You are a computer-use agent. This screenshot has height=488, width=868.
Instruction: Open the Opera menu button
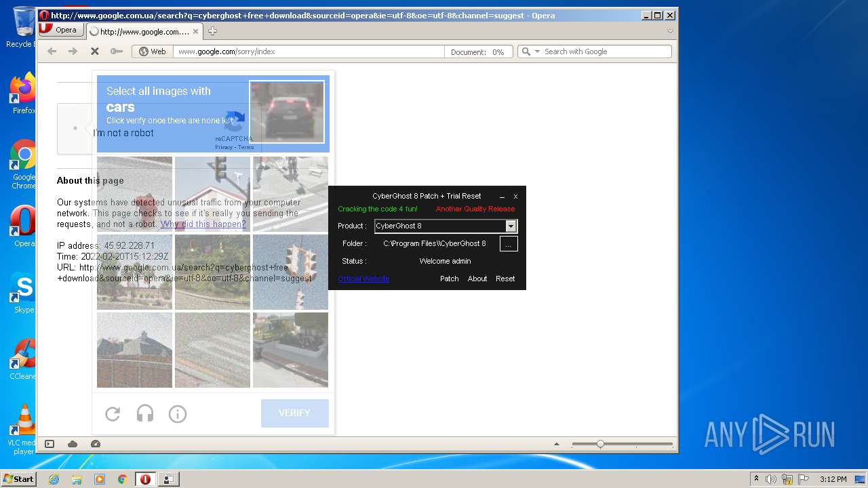(61, 30)
